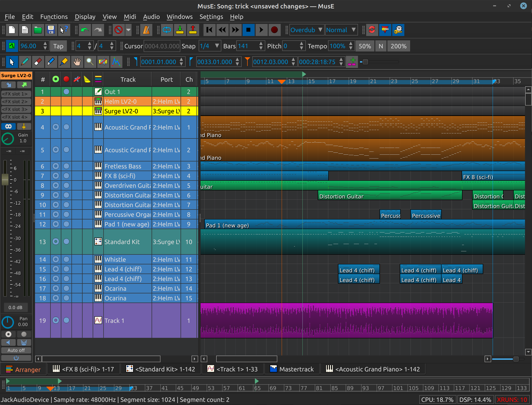The width and height of the screenshot is (532, 405).
Task: Open the Overdub record mode dropdown
Action: point(306,30)
